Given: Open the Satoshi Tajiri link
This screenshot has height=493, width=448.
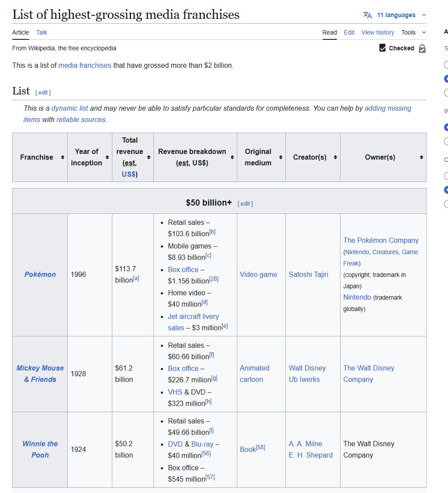Looking at the screenshot, I should (309, 274).
